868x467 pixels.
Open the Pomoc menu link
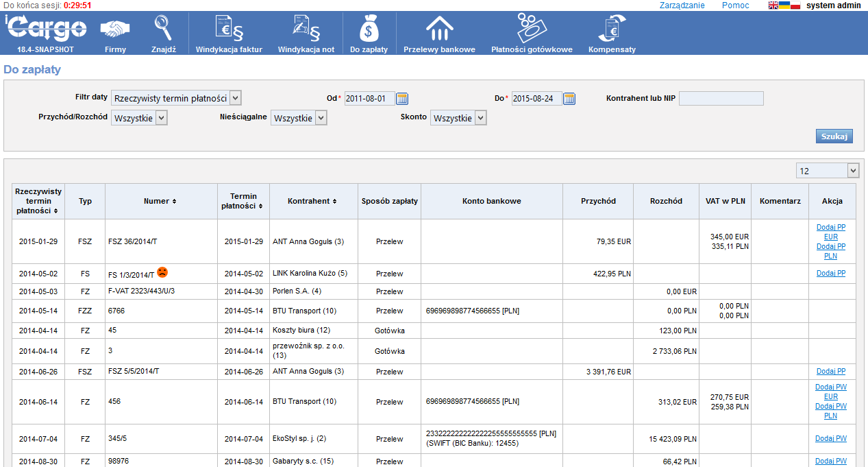(x=735, y=5)
